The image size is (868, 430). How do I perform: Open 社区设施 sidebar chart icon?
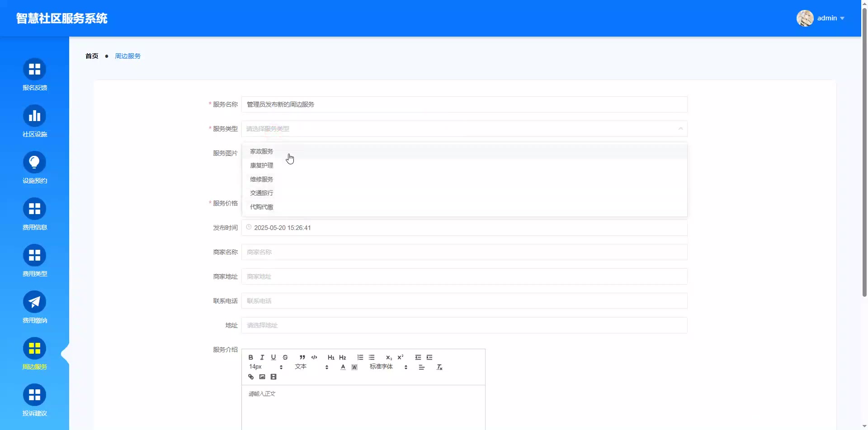(x=35, y=116)
